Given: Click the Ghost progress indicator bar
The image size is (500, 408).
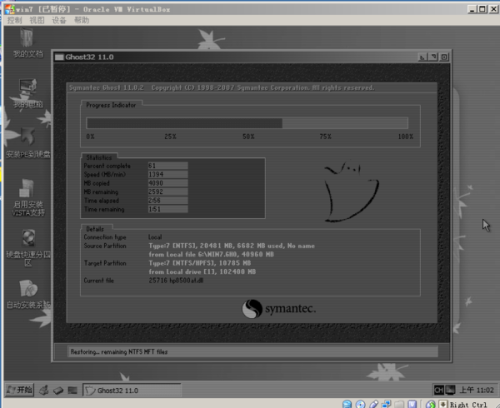Looking at the screenshot, I should pos(247,123).
